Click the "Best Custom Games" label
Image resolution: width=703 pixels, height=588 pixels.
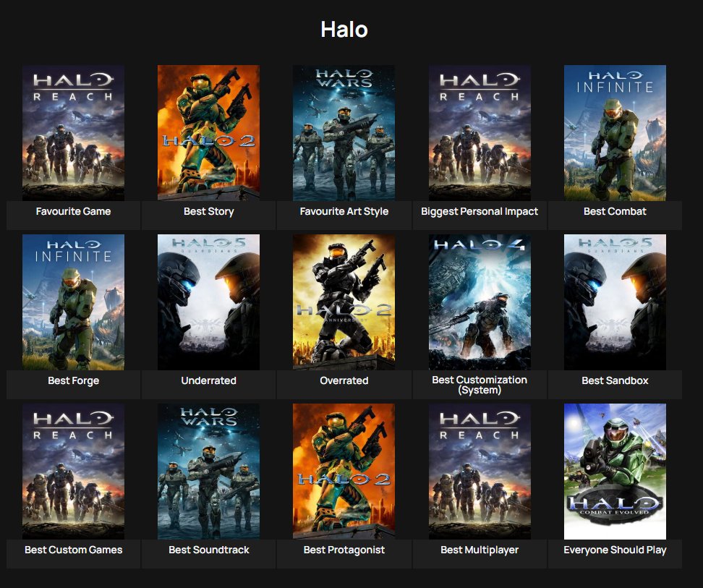click(x=74, y=550)
